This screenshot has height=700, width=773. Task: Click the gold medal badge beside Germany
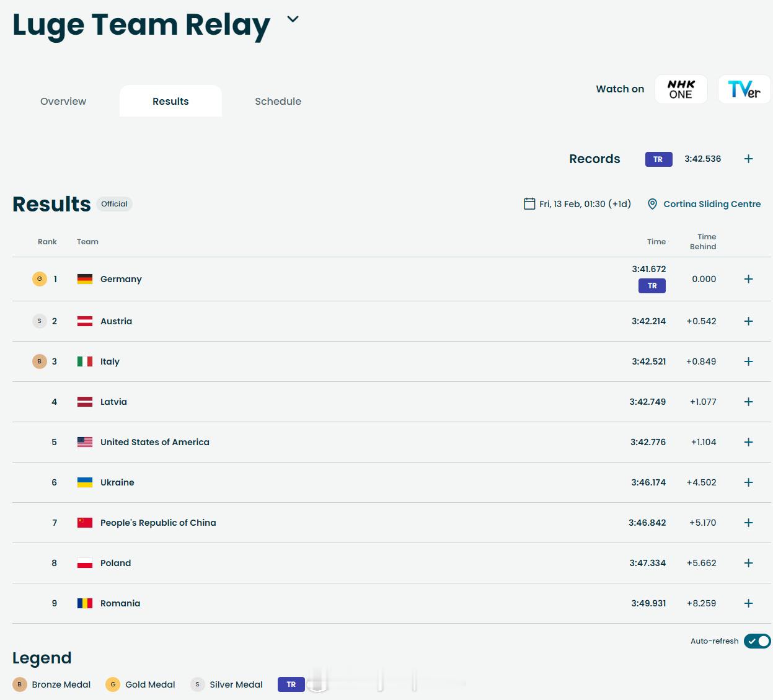click(x=40, y=279)
